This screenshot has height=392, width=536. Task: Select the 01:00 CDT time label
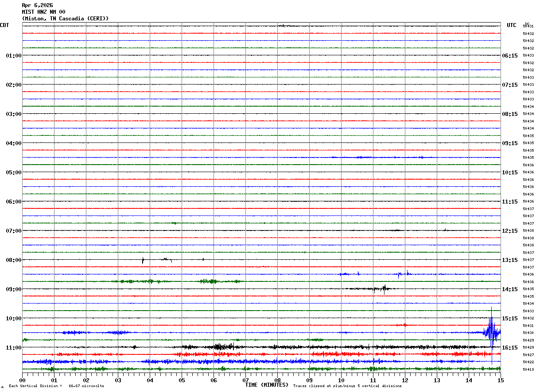coord(14,56)
